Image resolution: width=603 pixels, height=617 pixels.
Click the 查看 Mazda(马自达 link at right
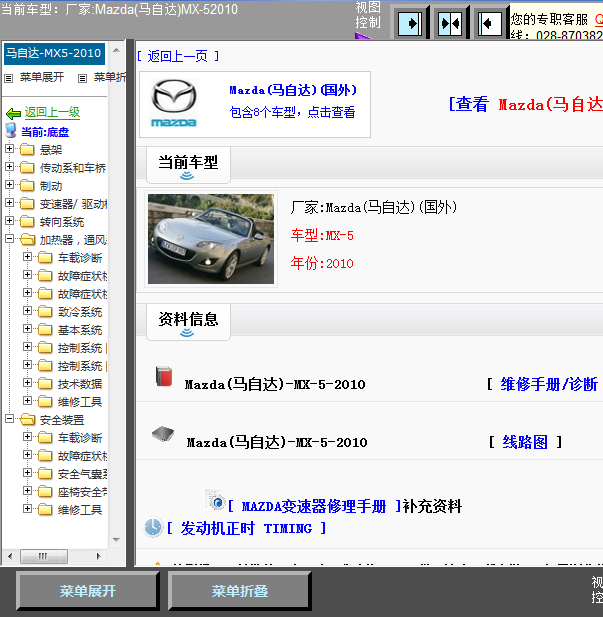526,105
